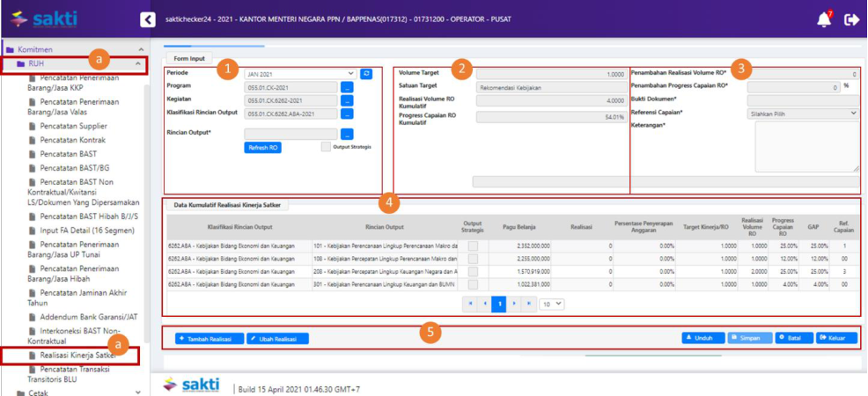Image resolution: width=868 pixels, height=396 pixels.
Task: Check Output Strategis box in last table row
Action: point(473,285)
